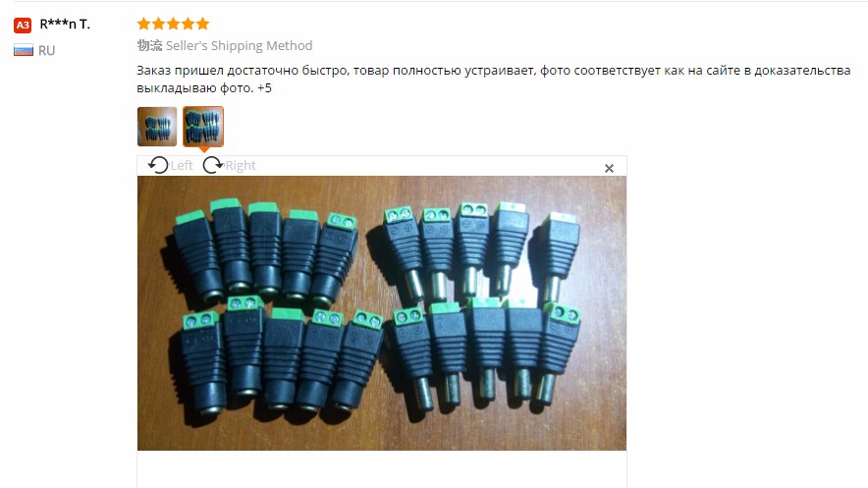Click the "Right" rotate label
The height and width of the screenshot is (488, 868).
coord(241,165)
